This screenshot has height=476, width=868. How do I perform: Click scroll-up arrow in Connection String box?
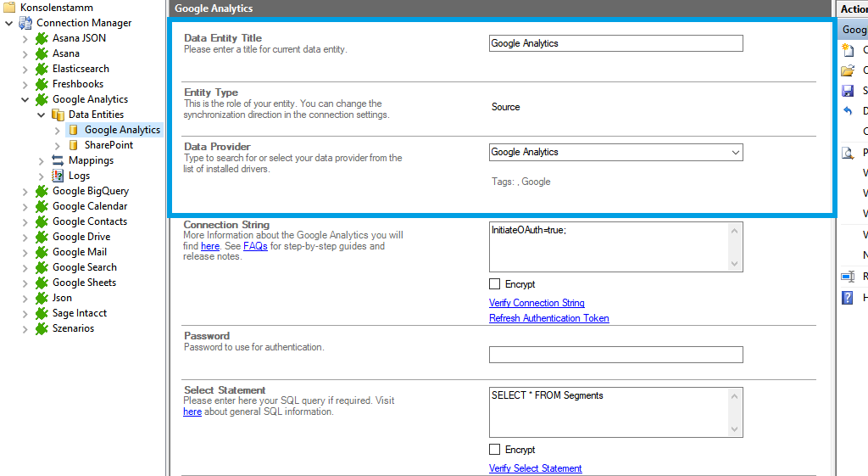coord(734,231)
